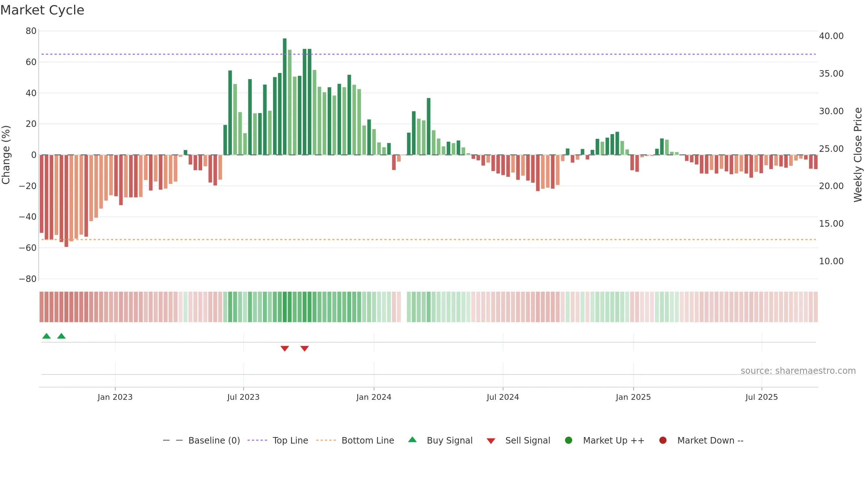The width and height of the screenshot is (868, 488).
Task: Click the Weekly Close Price axis title
Action: pyautogui.click(x=858, y=155)
